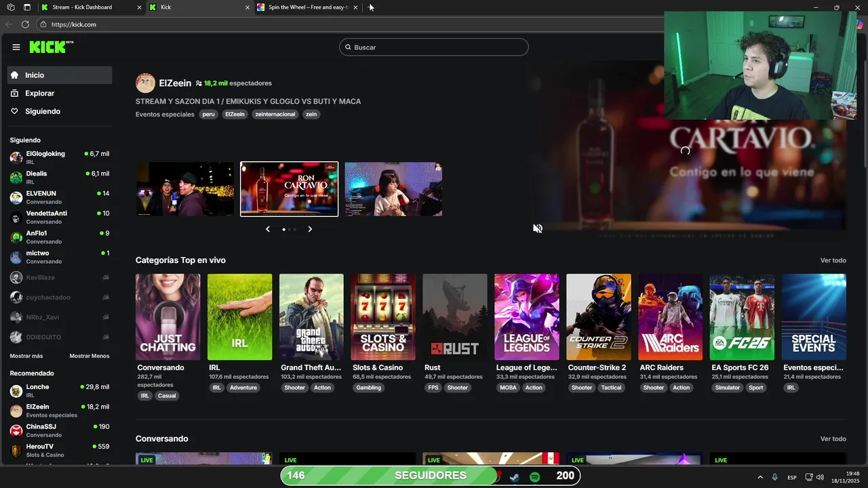This screenshot has width=868, height=488.
Task: Open Lonche avatar in recommended list
Action: [16, 391]
